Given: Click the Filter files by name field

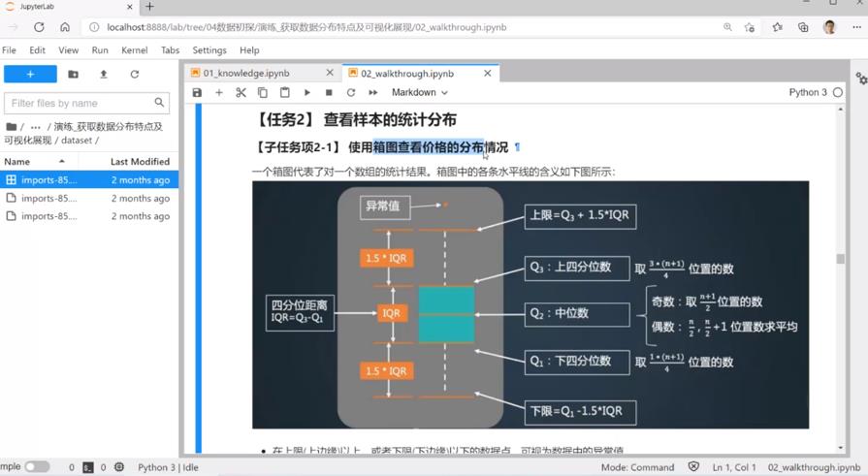Looking at the screenshot, I should point(80,103).
